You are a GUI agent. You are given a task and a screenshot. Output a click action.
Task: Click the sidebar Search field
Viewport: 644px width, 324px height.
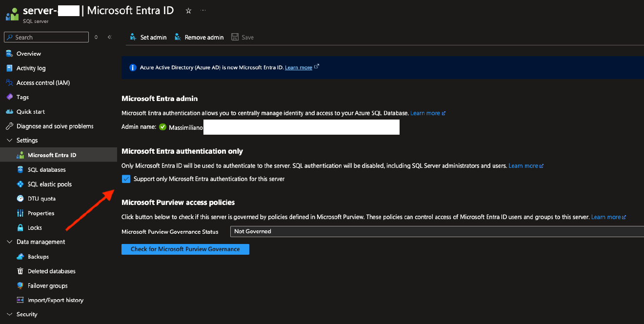46,37
